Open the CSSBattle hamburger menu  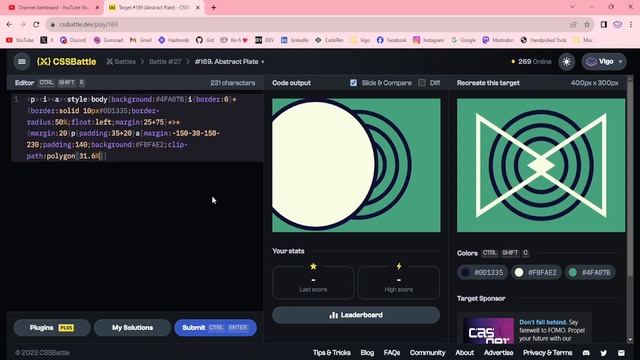22,62
